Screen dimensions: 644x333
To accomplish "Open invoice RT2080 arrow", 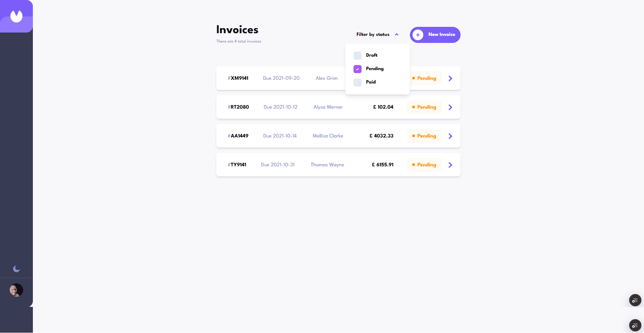I will pos(450,107).
